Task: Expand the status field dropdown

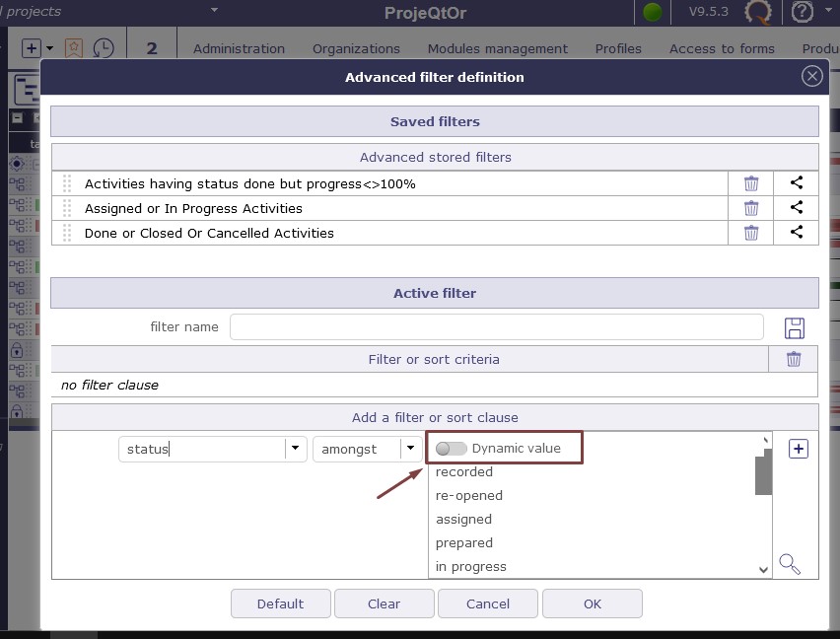Action: coord(295,449)
